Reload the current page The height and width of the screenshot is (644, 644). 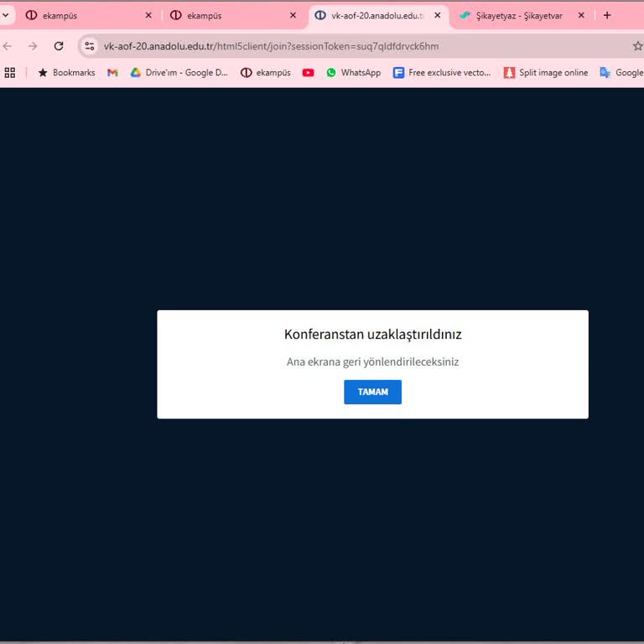59,46
